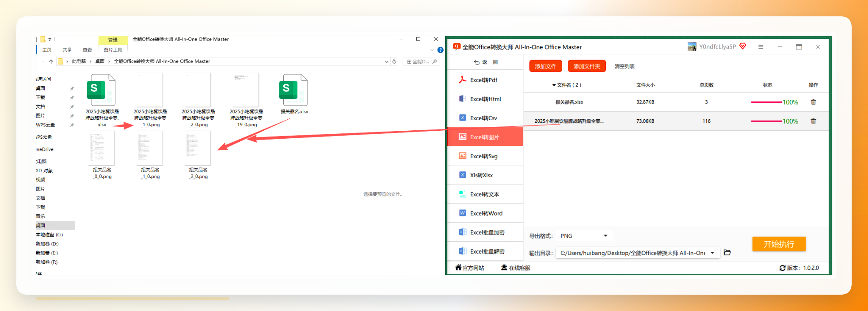Go back with the 返回 arrow
This screenshot has height=311, width=868.
[x=476, y=62]
